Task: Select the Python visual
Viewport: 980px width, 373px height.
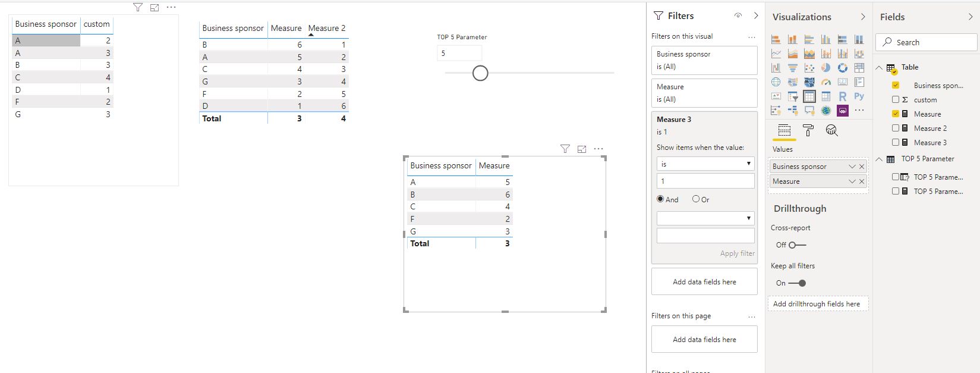Action: (859, 96)
